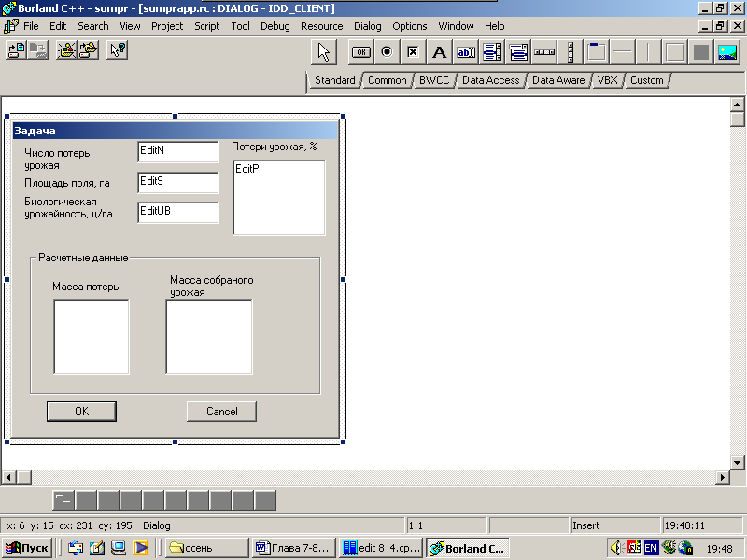Pick the radio button control tool
The width and height of the screenshot is (747, 560).
pos(387,52)
